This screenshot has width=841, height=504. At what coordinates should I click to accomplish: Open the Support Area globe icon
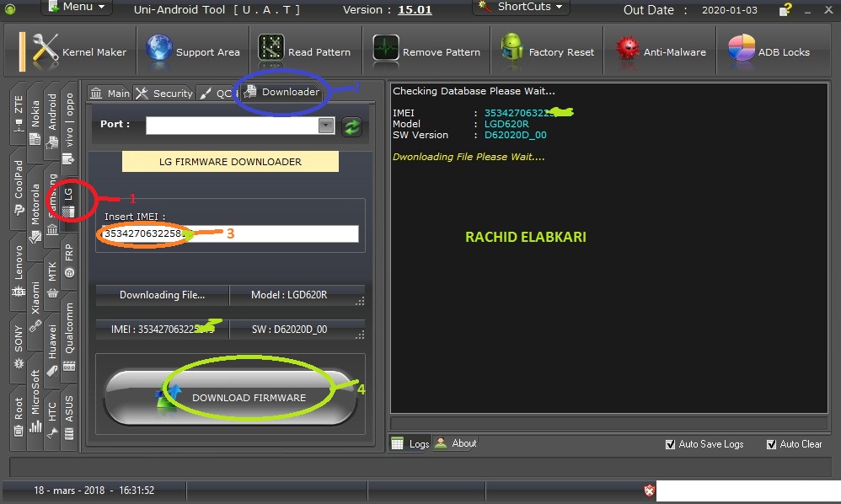158,51
